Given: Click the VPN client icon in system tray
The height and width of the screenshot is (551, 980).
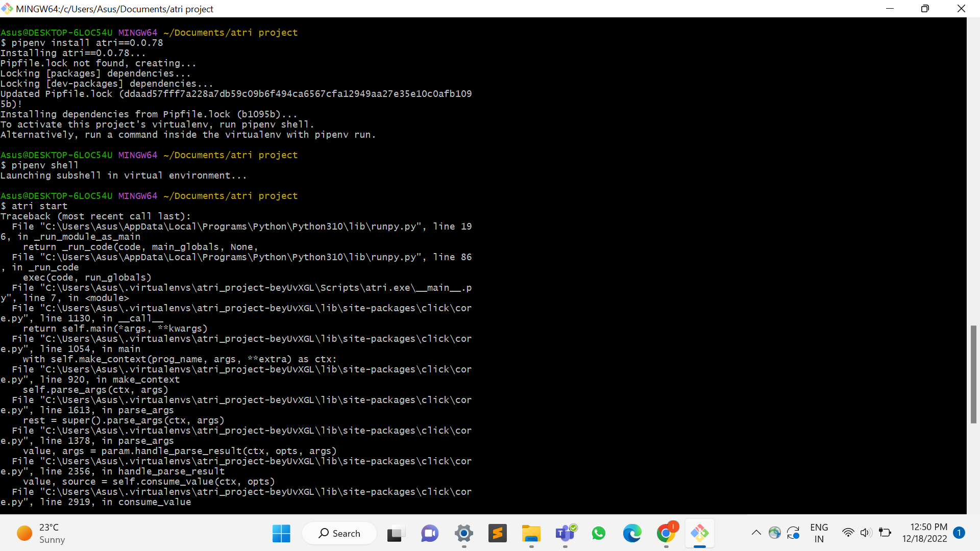Looking at the screenshot, I should point(775,533).
